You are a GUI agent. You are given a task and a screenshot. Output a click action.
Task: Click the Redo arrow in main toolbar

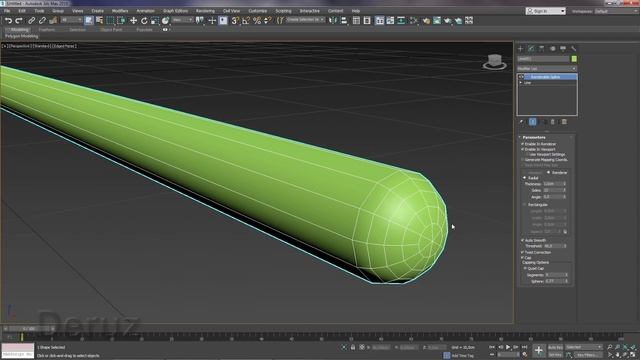pos(18,20)
